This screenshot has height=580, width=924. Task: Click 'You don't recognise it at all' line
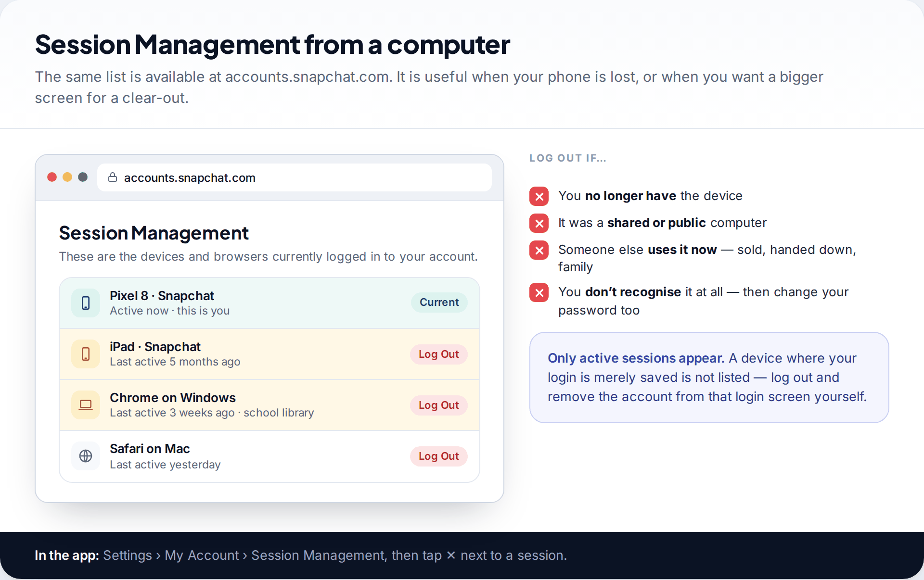click(703, 301)
